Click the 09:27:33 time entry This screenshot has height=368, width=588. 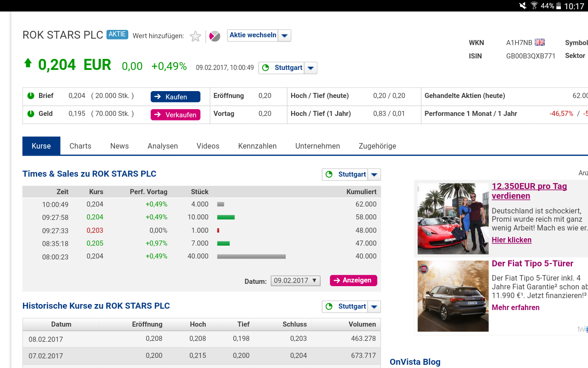coord(55,231)
